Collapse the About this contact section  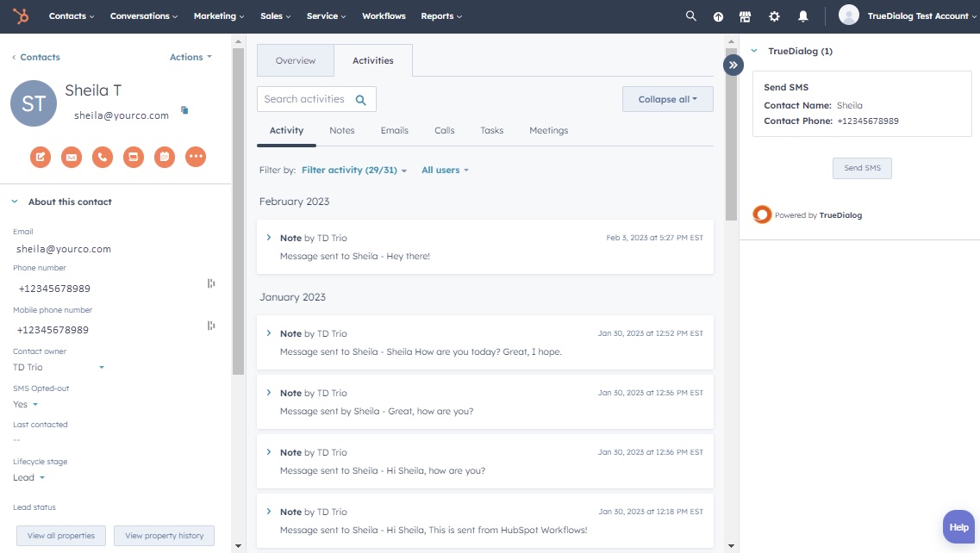[x=15, y=202]
